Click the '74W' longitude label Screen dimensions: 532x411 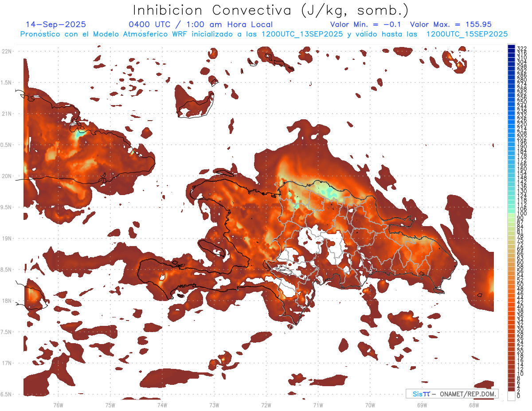click(162, 404)
